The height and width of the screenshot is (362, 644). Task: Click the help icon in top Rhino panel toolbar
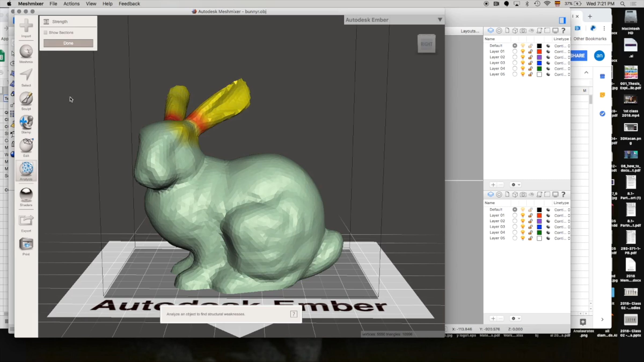point(563,31)
